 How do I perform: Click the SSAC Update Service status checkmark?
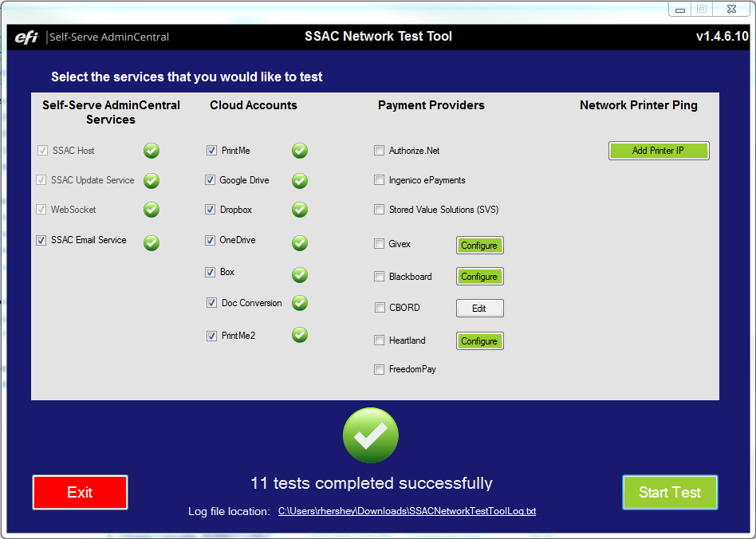(x=152, y=181)
